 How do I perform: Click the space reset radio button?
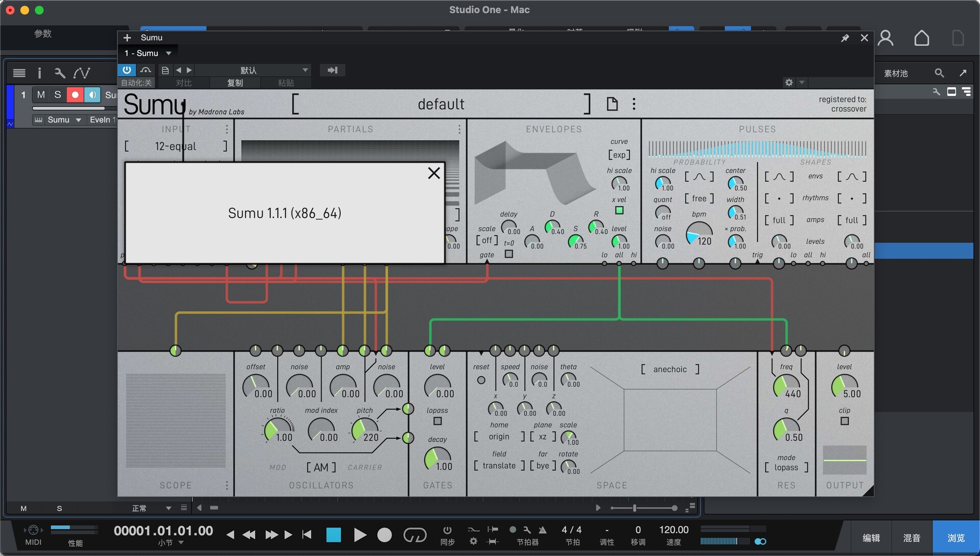point(481,380)
